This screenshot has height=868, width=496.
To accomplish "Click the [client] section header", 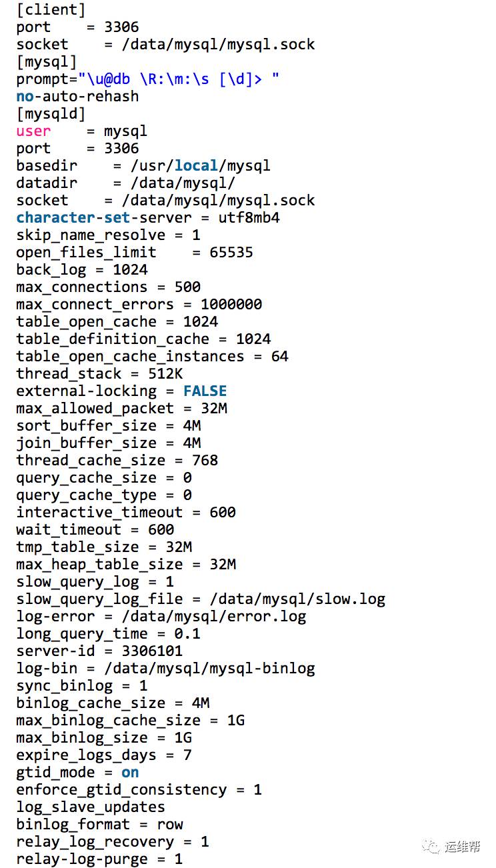I will 51,10.
